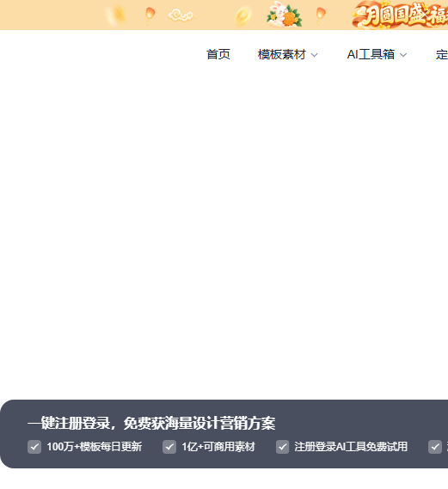Click the text 注册登录AI工具免费试用
The image size is (448, 489).
coord(351,447)
